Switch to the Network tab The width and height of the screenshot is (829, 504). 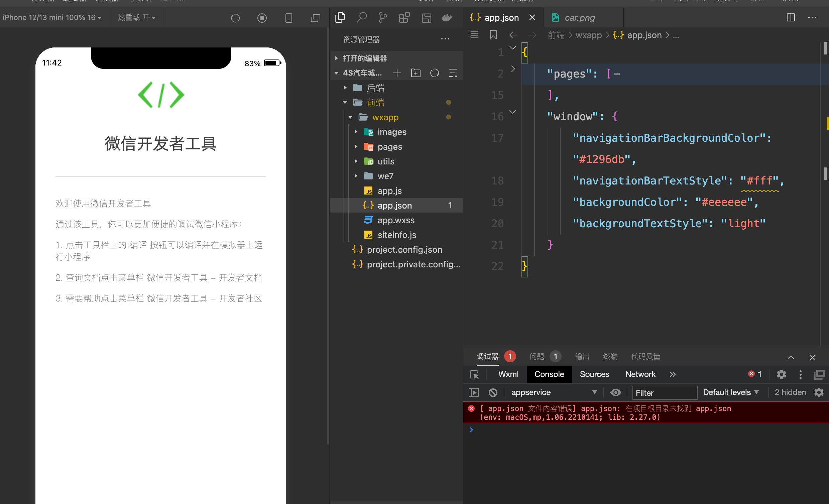click(x=640, y=374)
